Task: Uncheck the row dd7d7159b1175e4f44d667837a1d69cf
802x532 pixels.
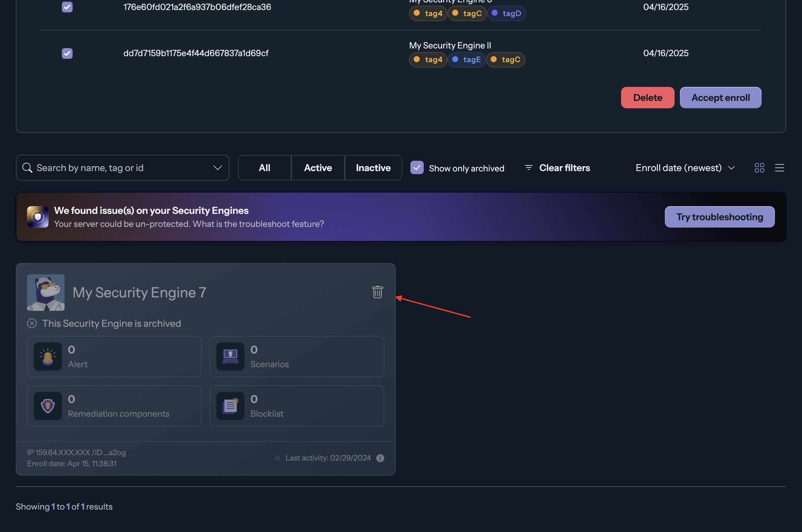Action: (67, 53)
